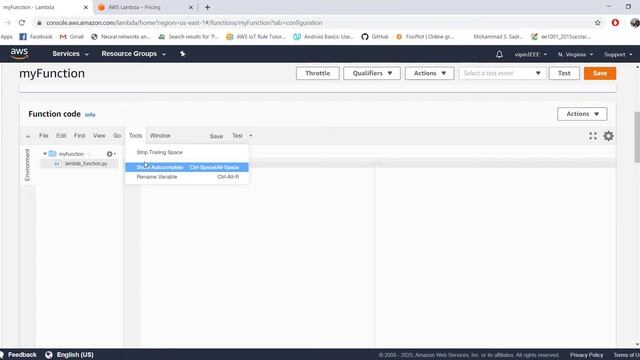
Task: Close the AWS Lambda Pricing tab
Action: point(191,7)
